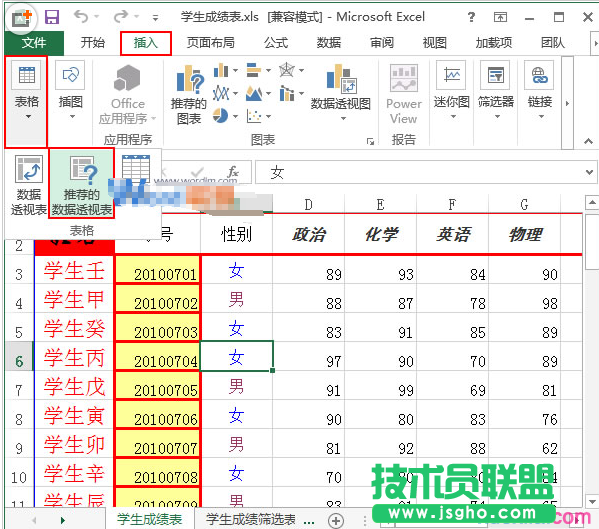This screenshot has height=529, width=599.
Task: Select column G header
Action: point(525,205)
